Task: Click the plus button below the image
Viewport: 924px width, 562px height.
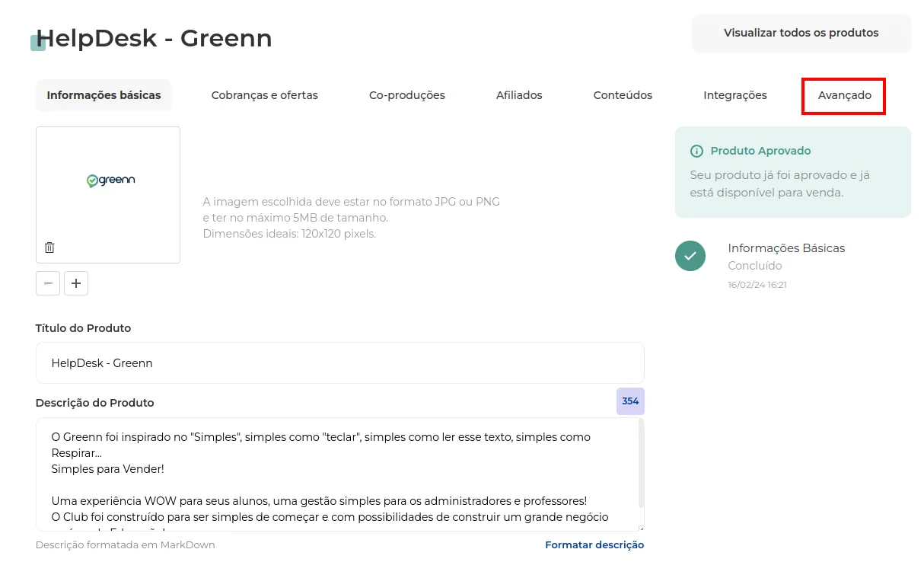Action: point(76,283)
